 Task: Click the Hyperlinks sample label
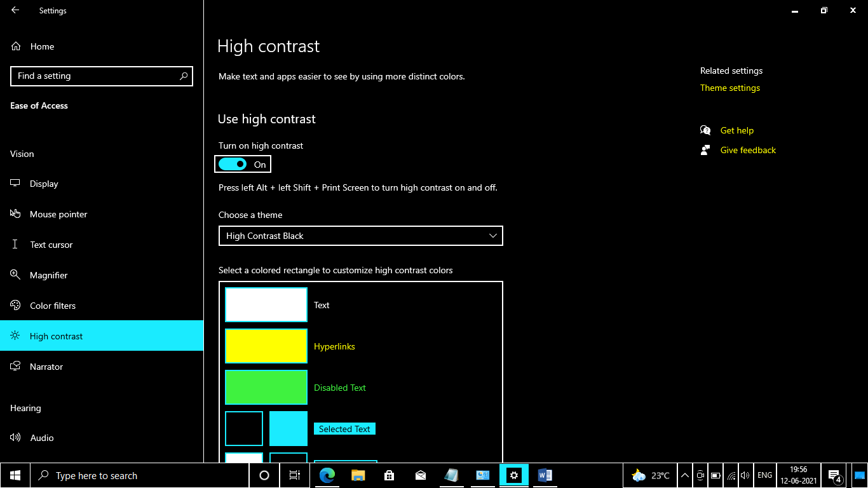(x=334, y=346)
